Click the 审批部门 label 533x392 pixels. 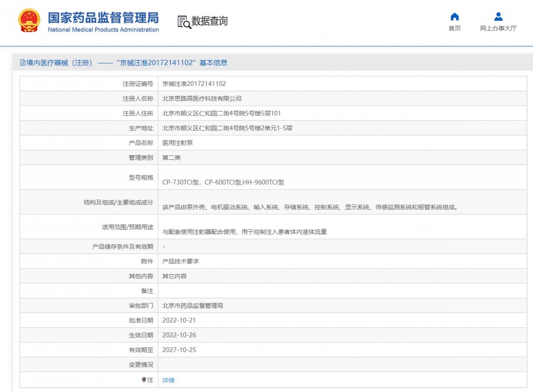141,305
